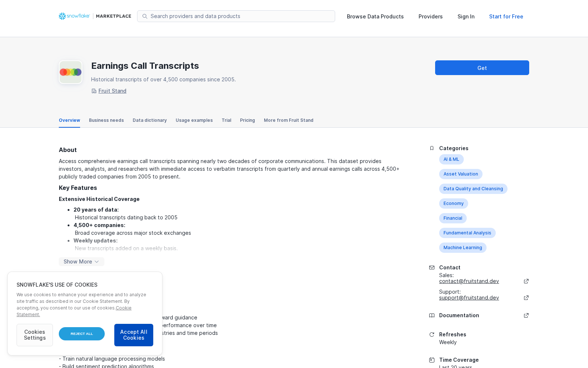Open the Fruit Stand provider link
This screenshot has width=588, height=368.
[112, 91]
